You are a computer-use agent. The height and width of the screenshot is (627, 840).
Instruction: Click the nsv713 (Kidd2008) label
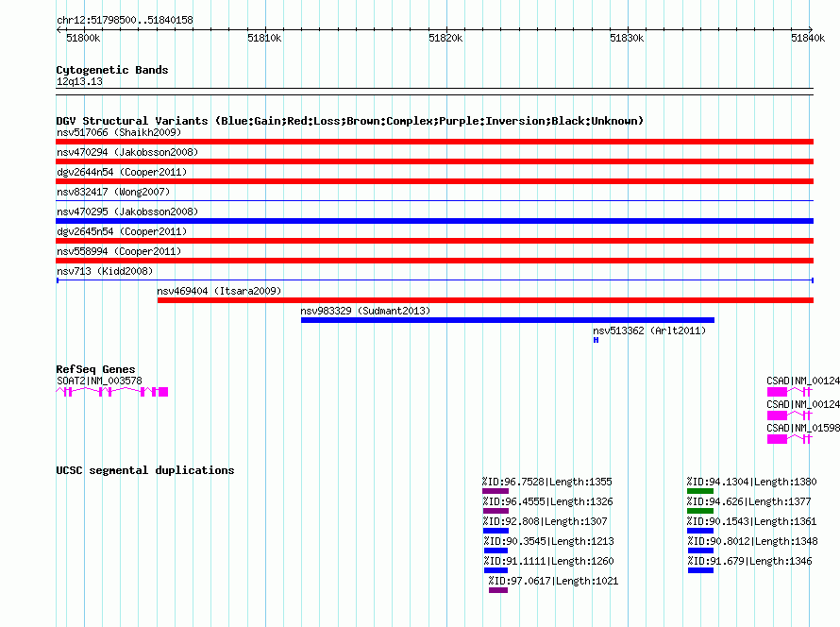coord(105,271)
